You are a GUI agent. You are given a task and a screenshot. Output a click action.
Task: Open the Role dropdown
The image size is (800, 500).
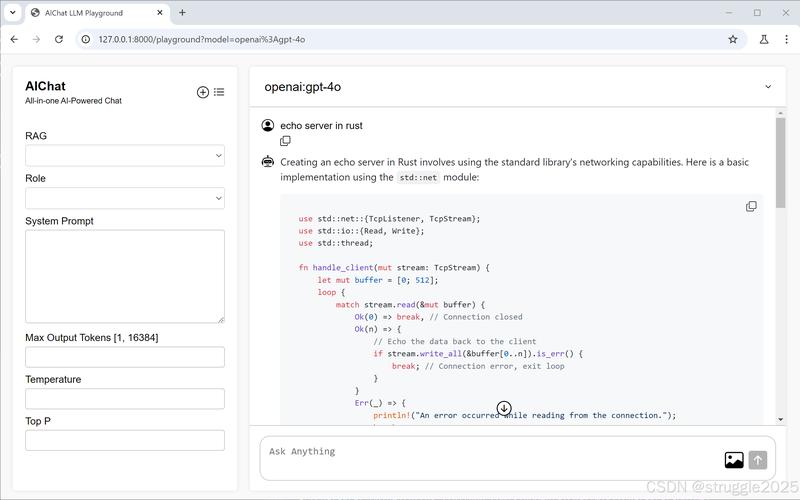pos(125,198)
